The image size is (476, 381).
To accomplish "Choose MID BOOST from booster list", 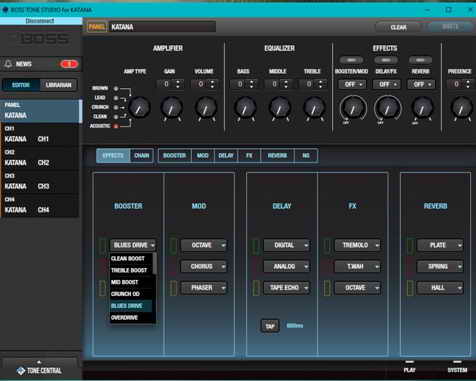I will point(131,282).
